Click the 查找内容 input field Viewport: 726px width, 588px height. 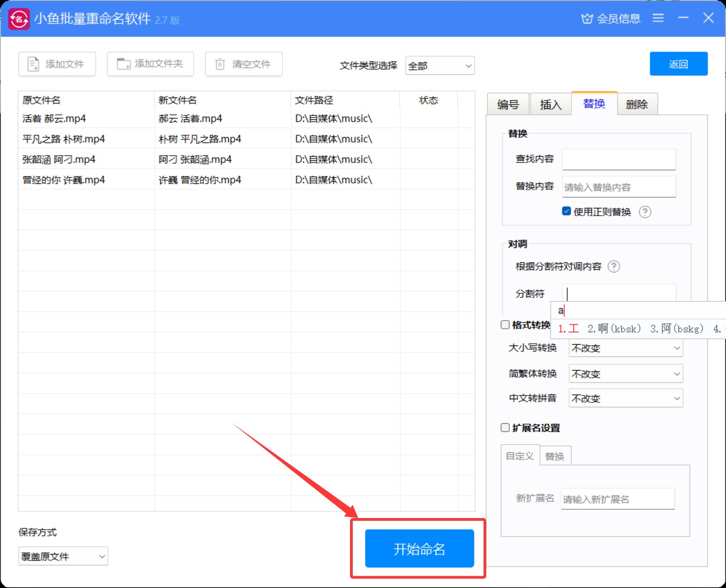[x=619, y=159]
